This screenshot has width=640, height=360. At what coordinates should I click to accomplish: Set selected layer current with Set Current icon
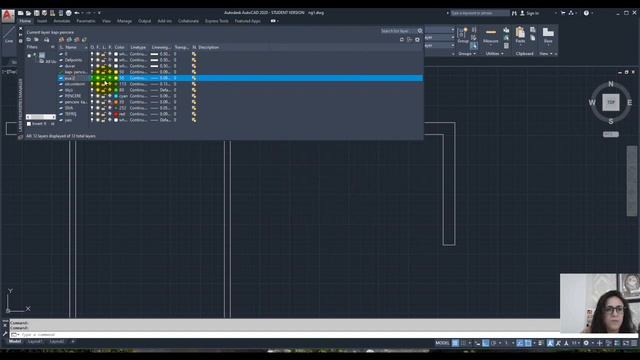click(84, 40)
